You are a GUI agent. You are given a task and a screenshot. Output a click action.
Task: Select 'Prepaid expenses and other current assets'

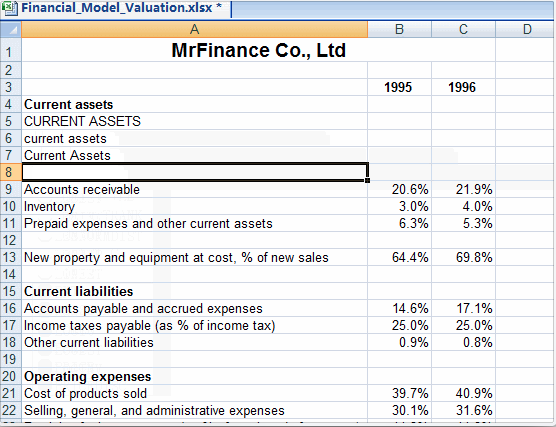coord(195,223)
